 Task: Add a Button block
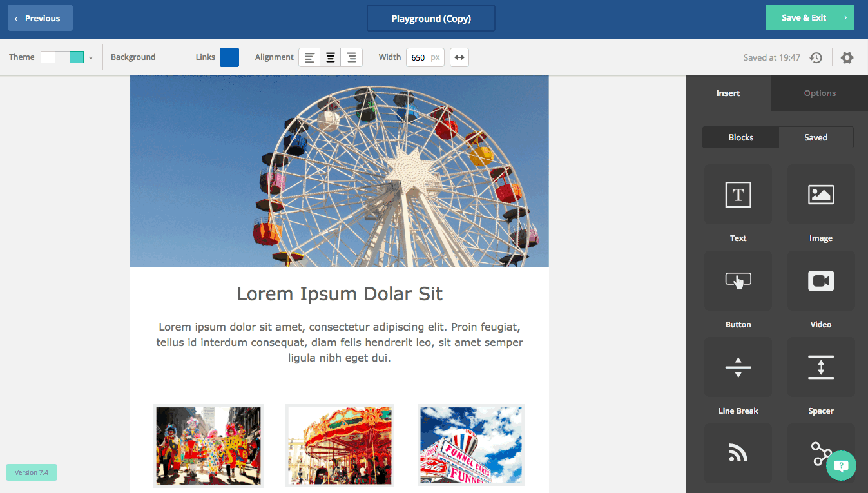pyautogui.click(x=738, y=281)
